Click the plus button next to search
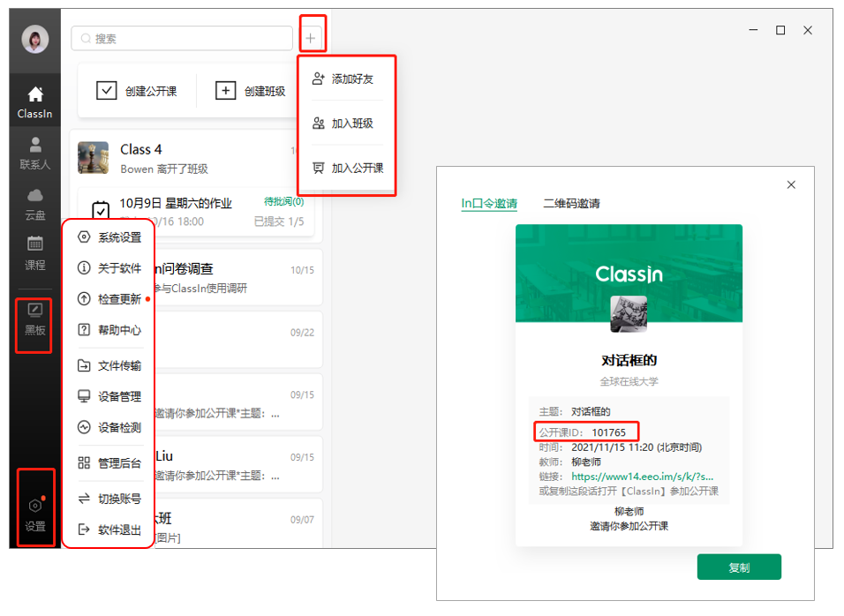Viewport: 844px width, 616px height. tap(311, 38)
